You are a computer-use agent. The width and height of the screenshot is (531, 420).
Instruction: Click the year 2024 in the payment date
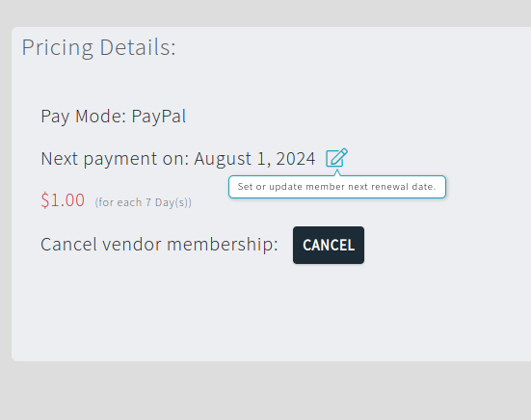[x=296, y=159]
